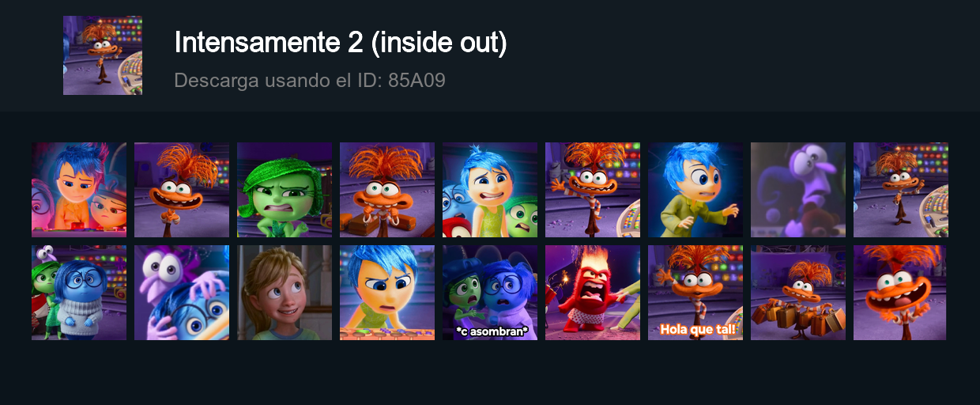The width and height of the screenshot is (980, 405).
Task: Select worried Joy with Sadness and Disgust
Action: (x=490, y=190)
